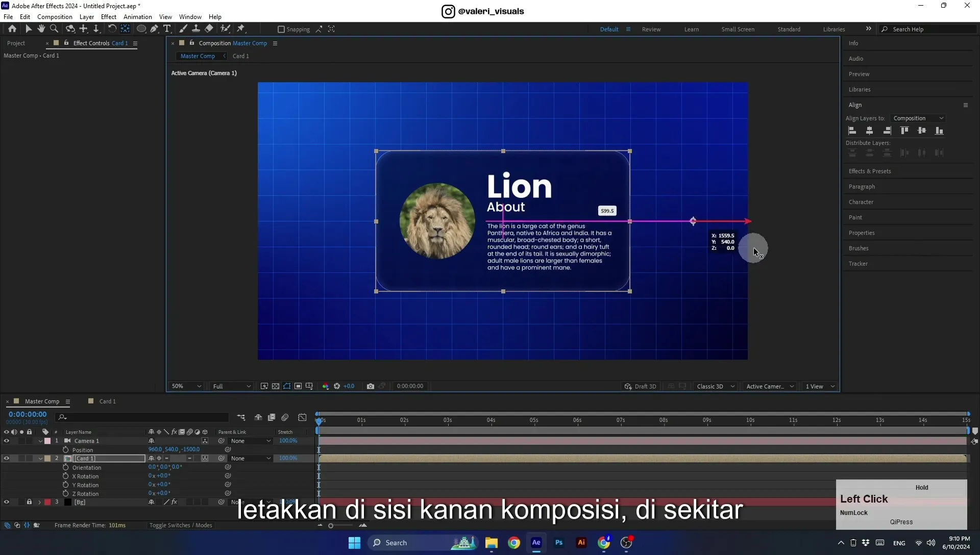This screenshot has height=555, width=980.
Task: Open the Active Camera view dropdown
Action: [770, 386]
